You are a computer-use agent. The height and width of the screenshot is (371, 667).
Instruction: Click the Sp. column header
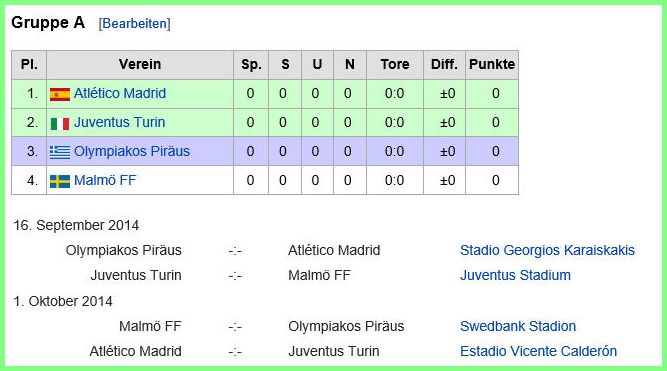tap(251, 64)
